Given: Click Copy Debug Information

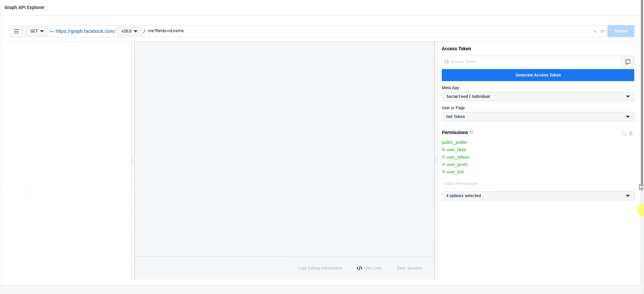Looking at the screenshot, I should pyautogui.click(x=320, y=268).
